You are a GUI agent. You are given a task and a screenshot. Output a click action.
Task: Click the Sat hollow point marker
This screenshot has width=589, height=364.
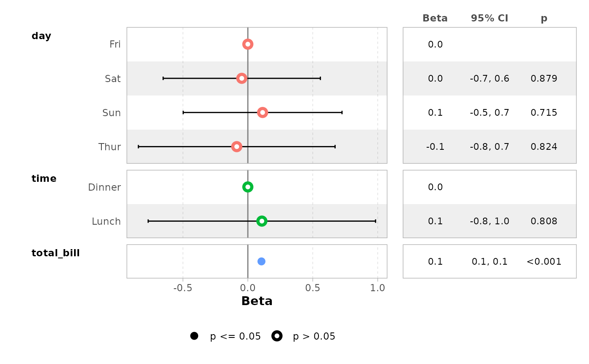click(x=241, y=78)
